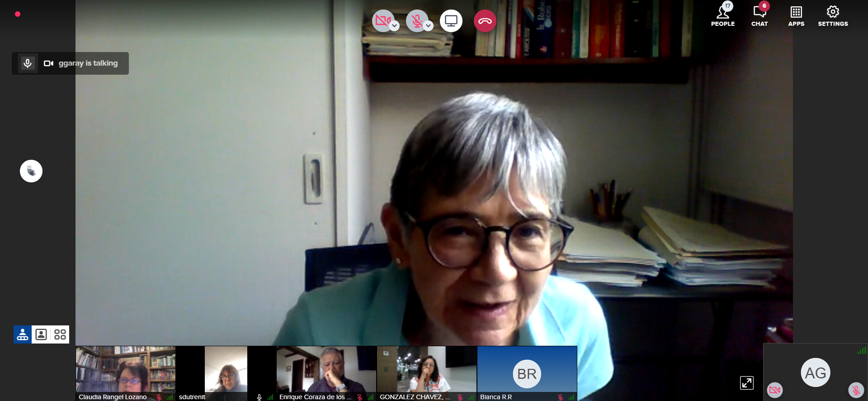Screen dimensions: 868x401
Task: Click Claudia Rangel Lozano's muted mic icon
Action: point(159,397)
